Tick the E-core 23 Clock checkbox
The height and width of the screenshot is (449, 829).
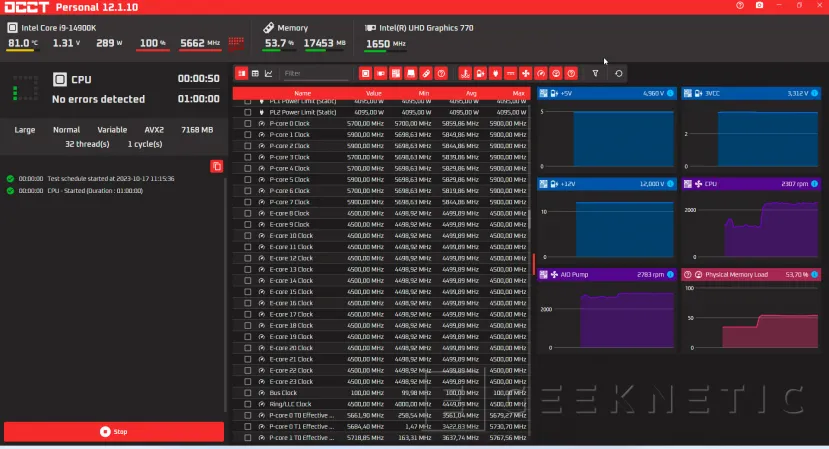pos(247,382)
